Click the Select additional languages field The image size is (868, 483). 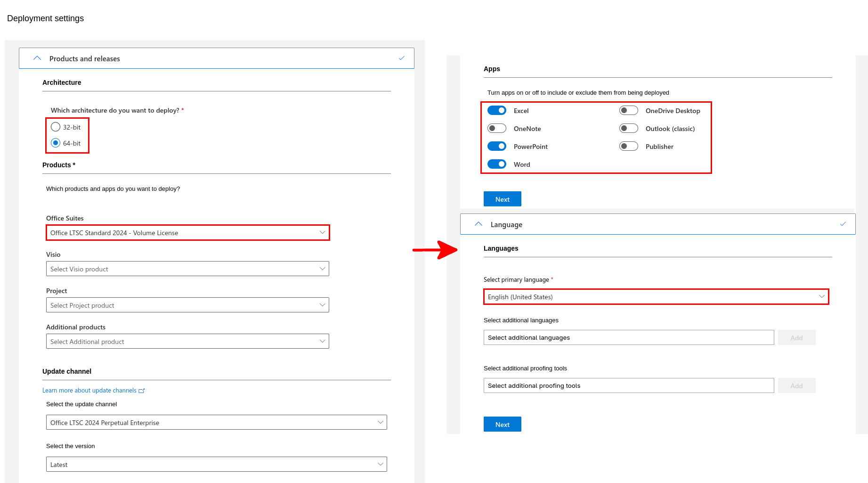(629, 338)
